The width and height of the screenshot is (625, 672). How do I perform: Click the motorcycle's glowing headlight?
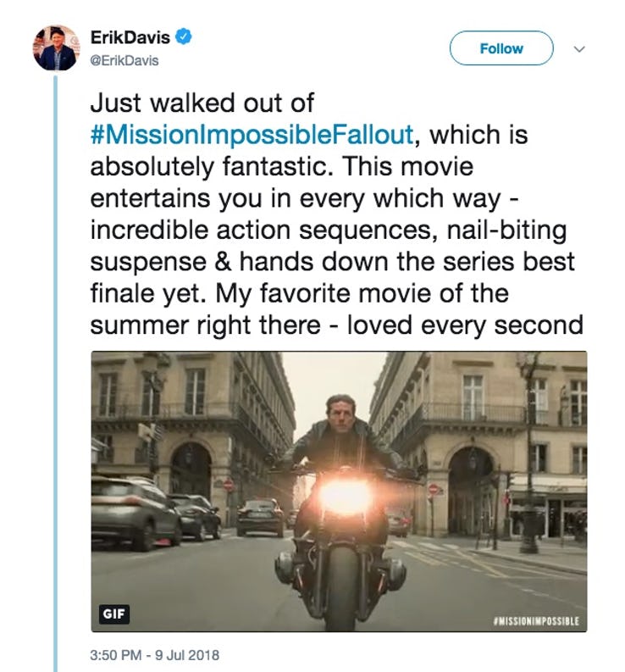point(346,497)
